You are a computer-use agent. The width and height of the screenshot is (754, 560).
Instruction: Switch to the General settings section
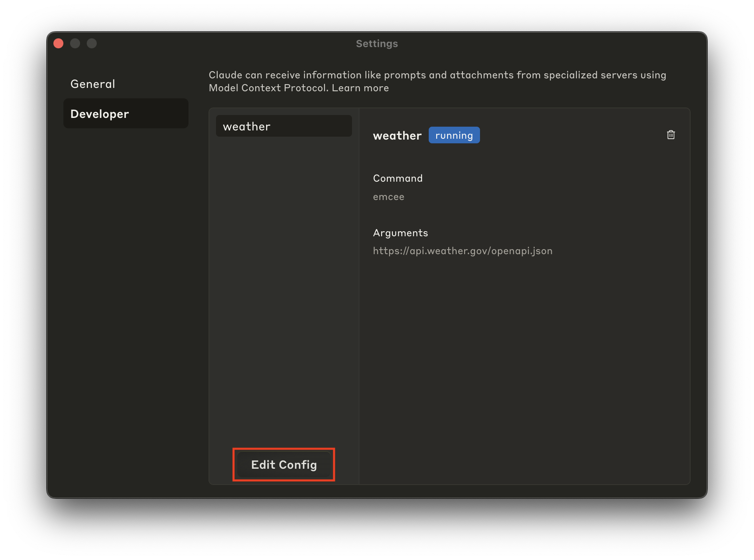93,84
